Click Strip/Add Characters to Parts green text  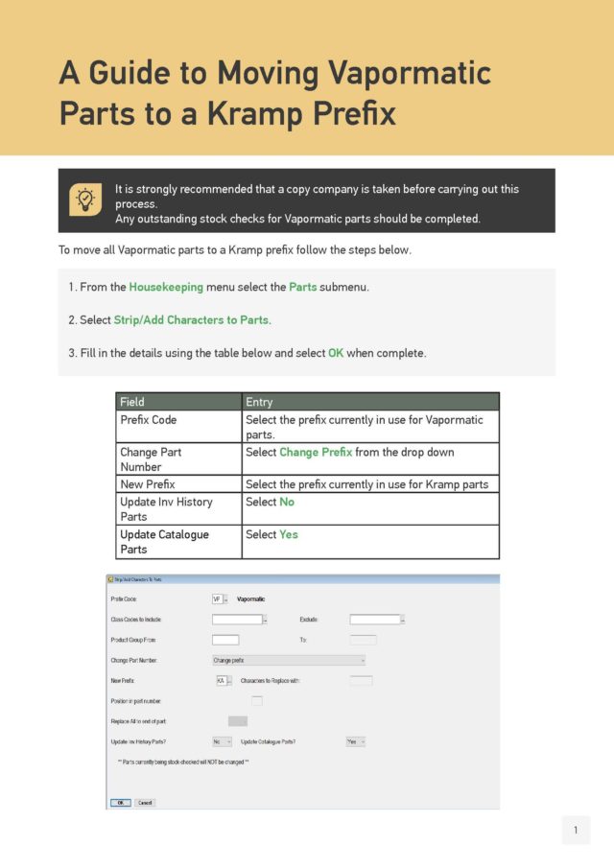[192, 320]
